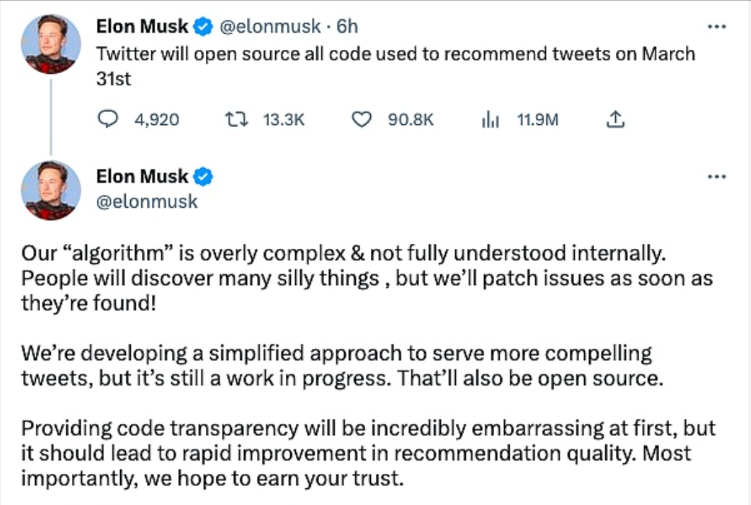Open the three-dot menu on the lower tweet
The width and height of the screenshot is (751, 505).
(x=716, y=177)
